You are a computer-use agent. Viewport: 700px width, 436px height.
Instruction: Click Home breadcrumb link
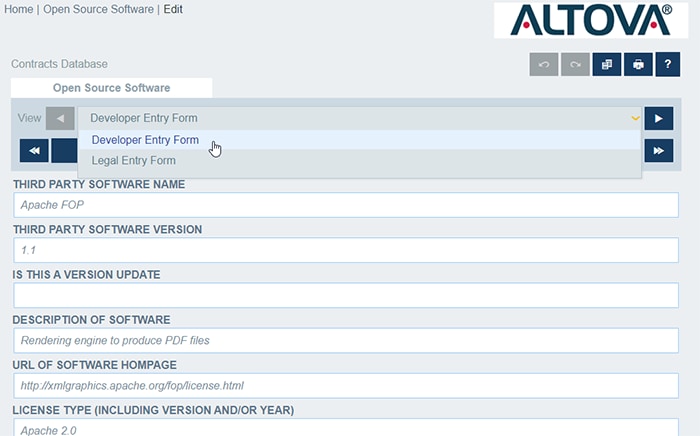[x=17, y=9]
